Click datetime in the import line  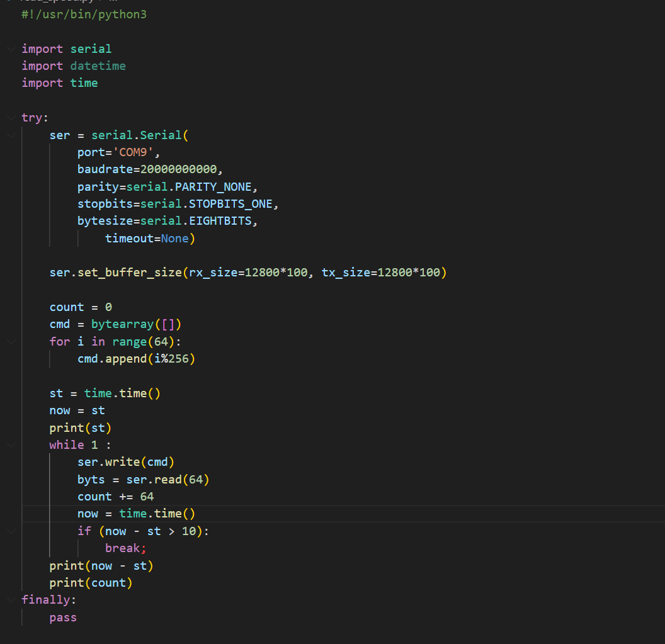[x=98, y=66]
